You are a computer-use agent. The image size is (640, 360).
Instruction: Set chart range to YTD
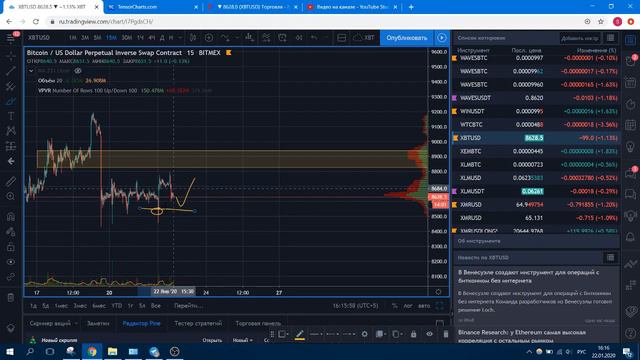(x=117, y=305)
